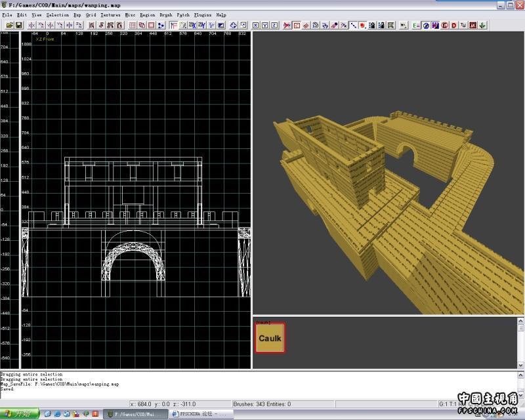Click the first quick launch icon

[x=47, y=414]
